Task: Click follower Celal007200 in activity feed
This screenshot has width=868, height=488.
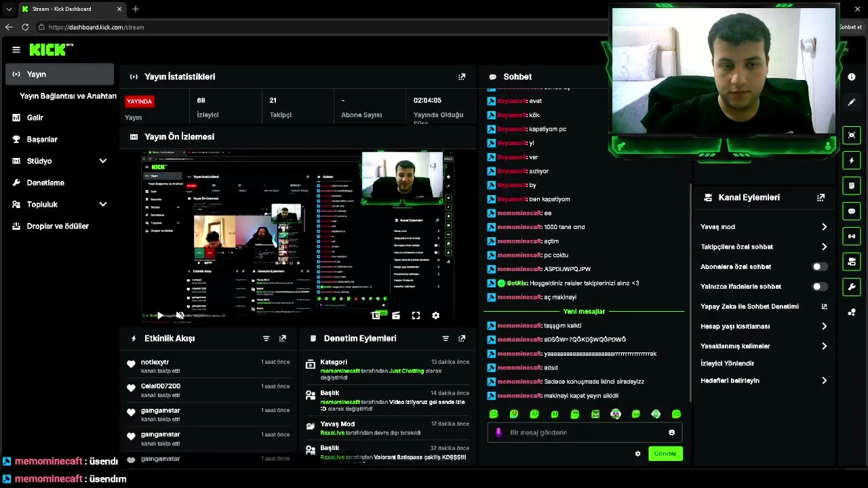Action: pyautogui.click(x=161, y=386)
